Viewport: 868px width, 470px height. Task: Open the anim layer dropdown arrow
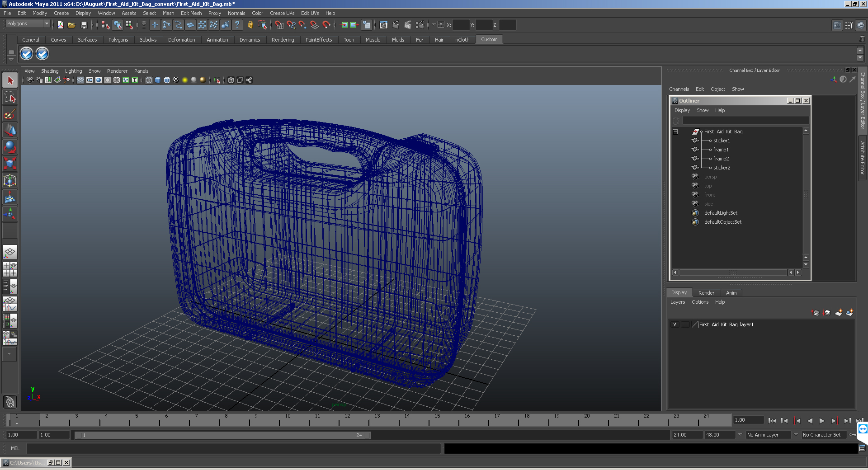pyautogui.click(x=740, y=435)
